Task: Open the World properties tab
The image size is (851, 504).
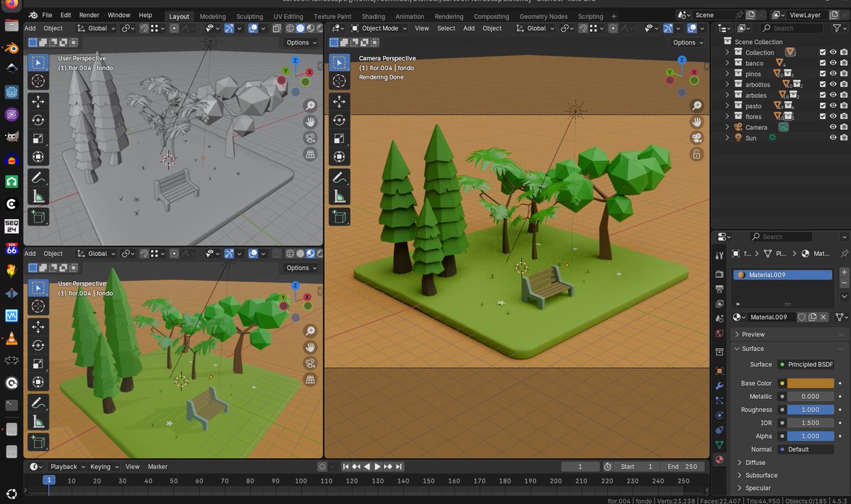Action: 720,333
